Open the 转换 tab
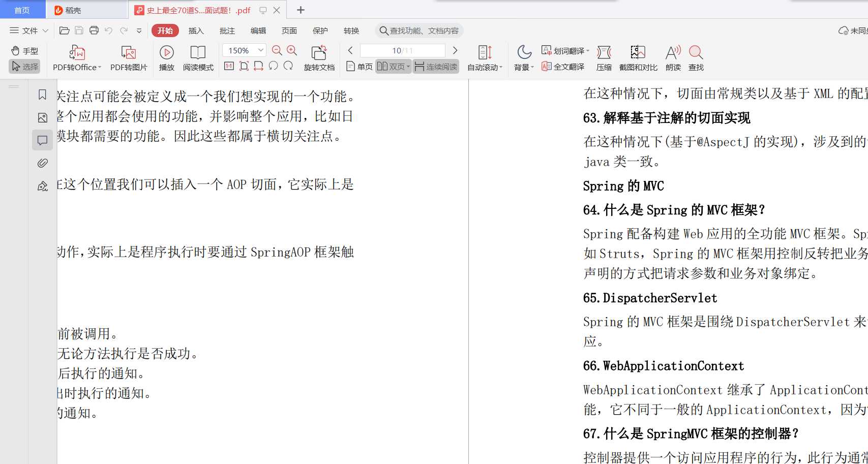The width and height of the screenshot is (868, 464). click(351, 30)
